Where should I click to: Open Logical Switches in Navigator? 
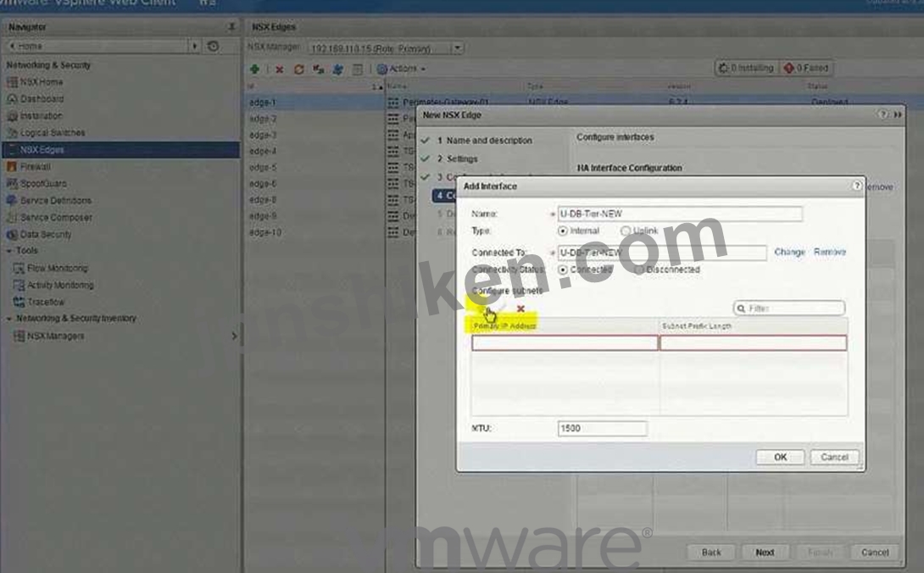click(x=53, y=132)
